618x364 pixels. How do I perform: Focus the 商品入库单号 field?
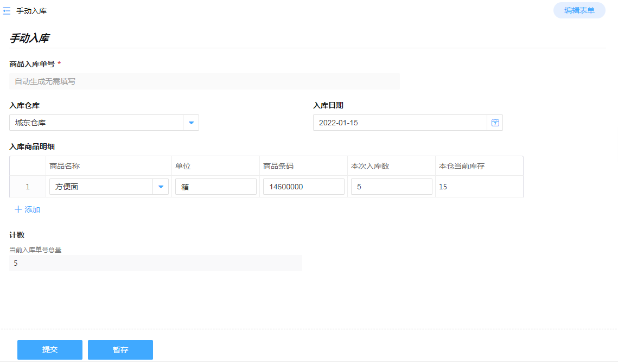pyautogui.click(x=205, y=81)
